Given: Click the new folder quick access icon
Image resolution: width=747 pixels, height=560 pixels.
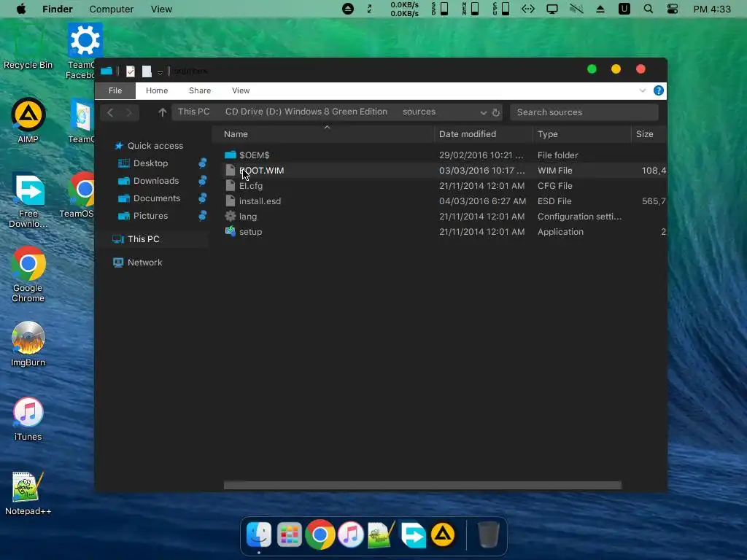Looking at the screenshot, I should (x=147, y=71).
